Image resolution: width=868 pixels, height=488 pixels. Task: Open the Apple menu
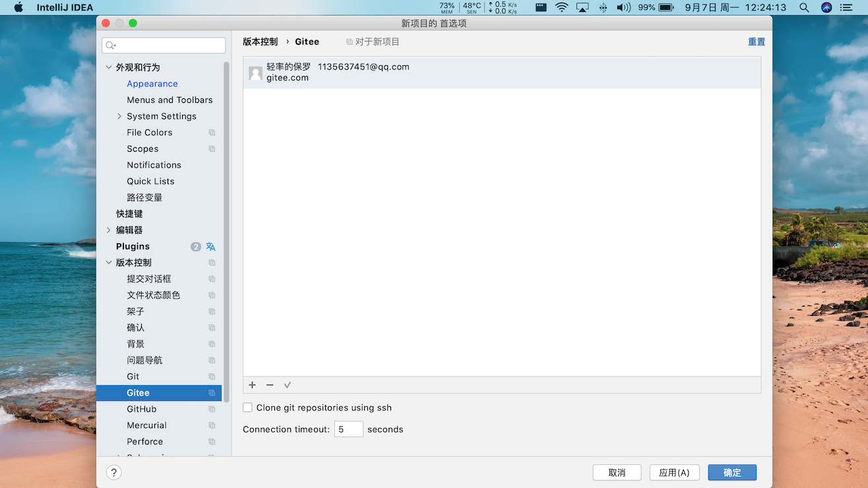18,7
